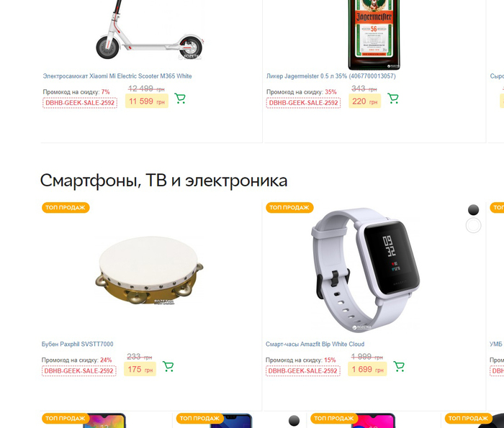This screenshot has height=428, width=504.
Task: Click the 11 599 грн scooter price
Action: (x=147, y=101)
